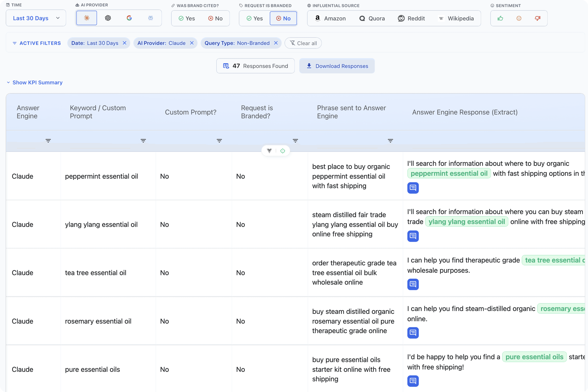Click highlighted 'ylang ylang essential oil' tag in response
Image resolution: width=588 pixels, height=392 pixels.
[467, 222]
